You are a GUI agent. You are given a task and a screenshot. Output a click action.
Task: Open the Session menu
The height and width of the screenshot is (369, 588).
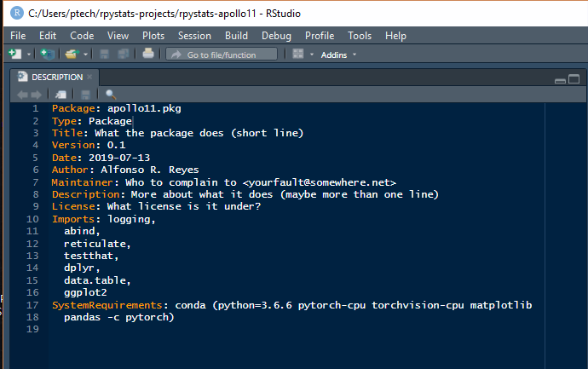[x=194, y=36]
